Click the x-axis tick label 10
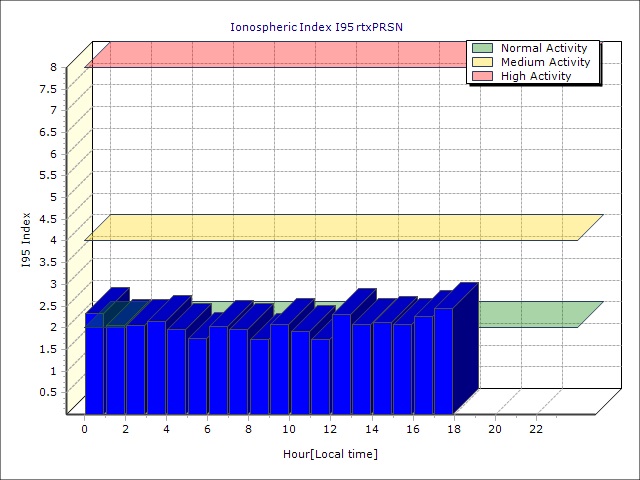Screen dimensions: 640x480 290,429
